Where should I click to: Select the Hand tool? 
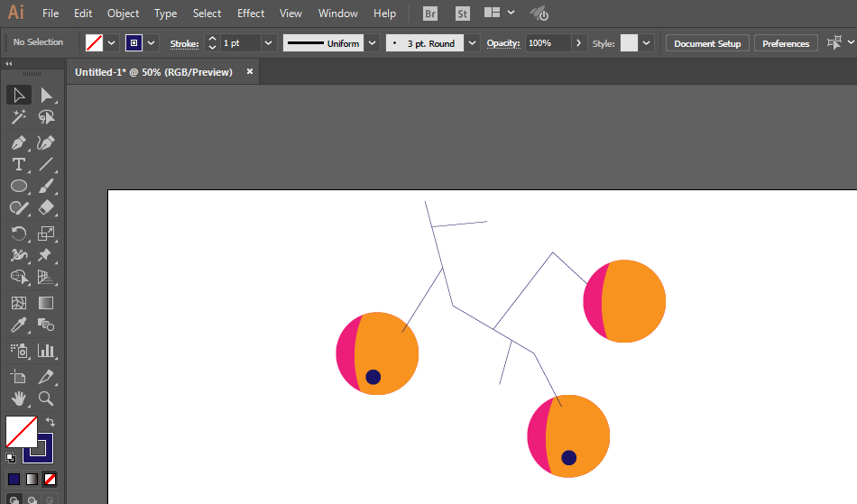(x=19, y=399)
